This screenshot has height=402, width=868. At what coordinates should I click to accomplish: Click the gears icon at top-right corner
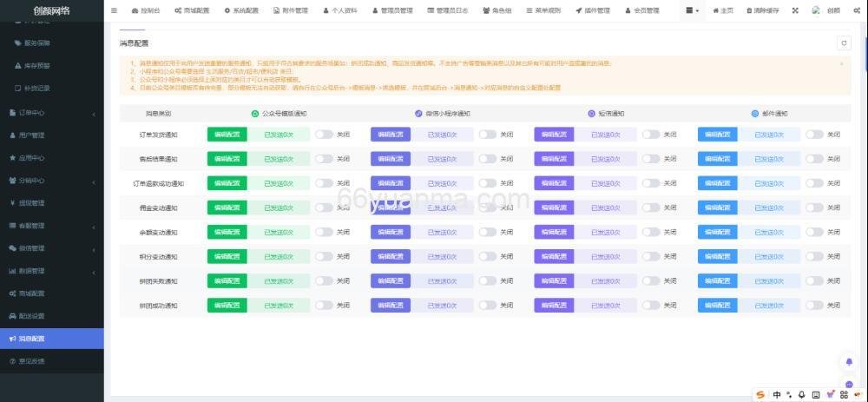858,10
